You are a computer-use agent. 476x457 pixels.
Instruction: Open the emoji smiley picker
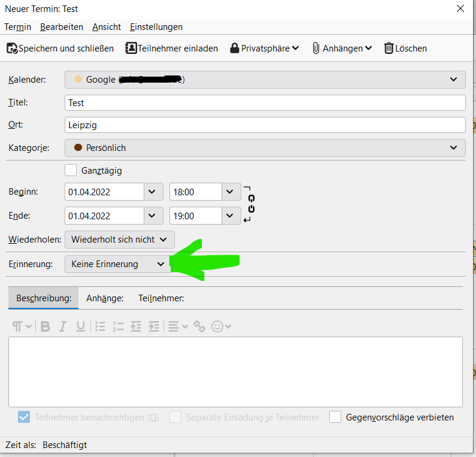coord(218,326)
